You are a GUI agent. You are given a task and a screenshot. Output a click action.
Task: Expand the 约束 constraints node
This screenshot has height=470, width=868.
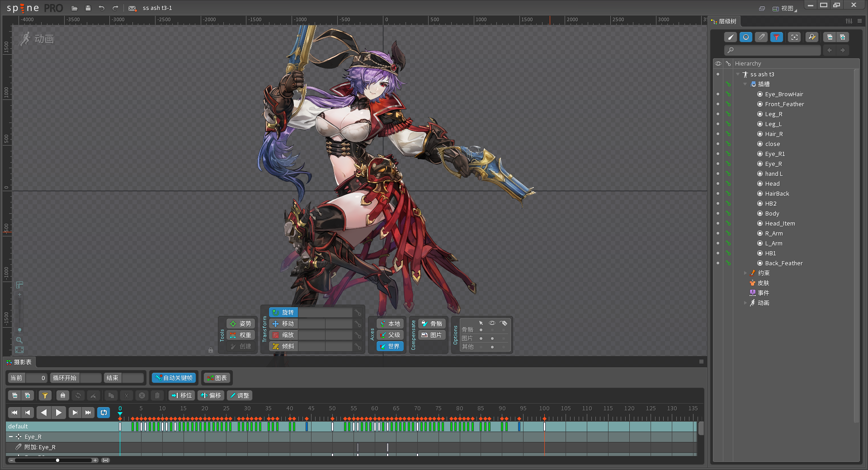(745, 273)
